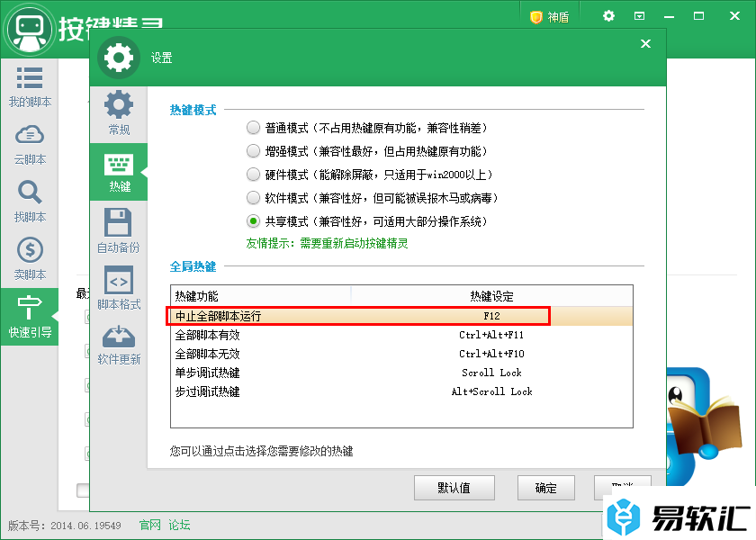The width and height of the screenshot is (756, 540).
Task: Select 热键 hotkey settings tab
Action: pos(119,172)
